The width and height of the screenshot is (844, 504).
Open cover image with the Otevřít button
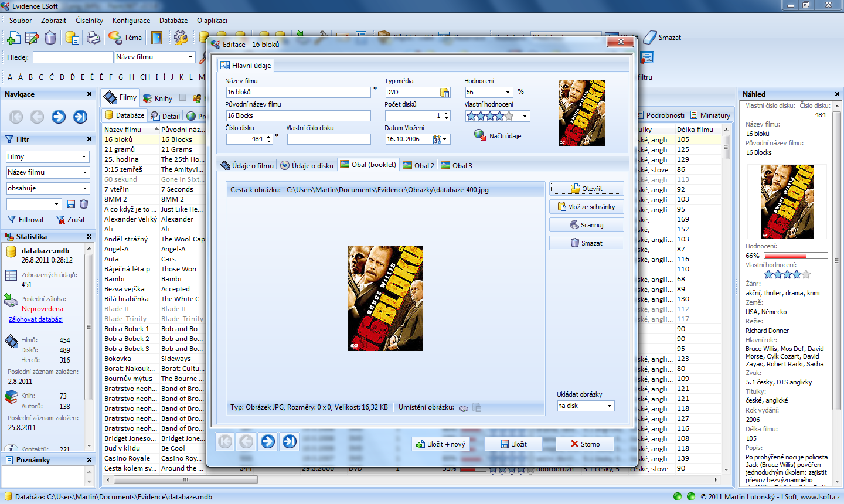[586, 189]
